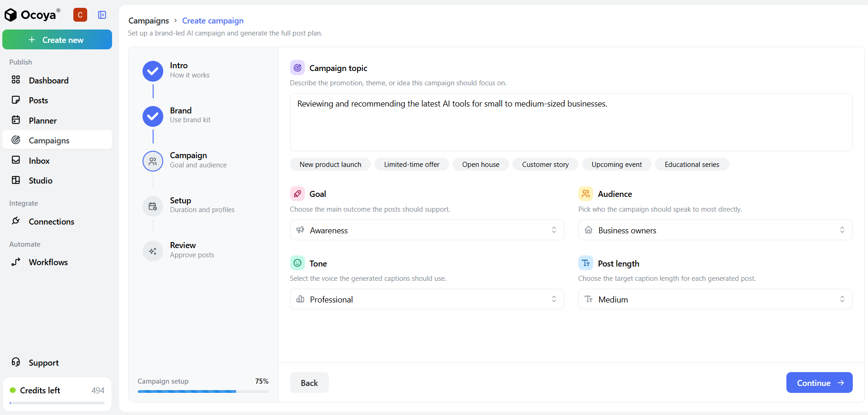This screenshot has height=415, width=868.
Task: Click the Connections plug icon
Action: (16, 221)
